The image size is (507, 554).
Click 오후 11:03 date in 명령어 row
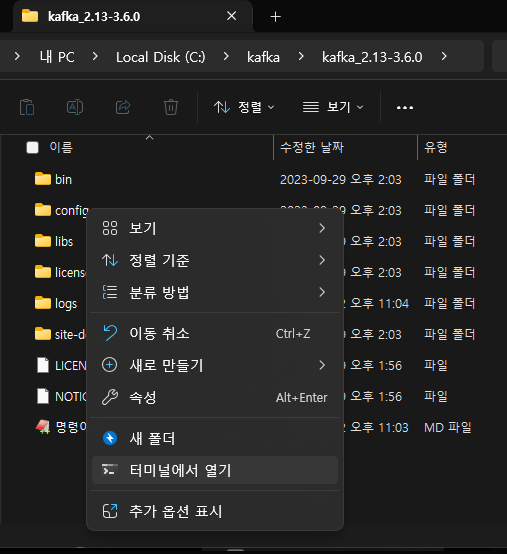coord(379,428)
